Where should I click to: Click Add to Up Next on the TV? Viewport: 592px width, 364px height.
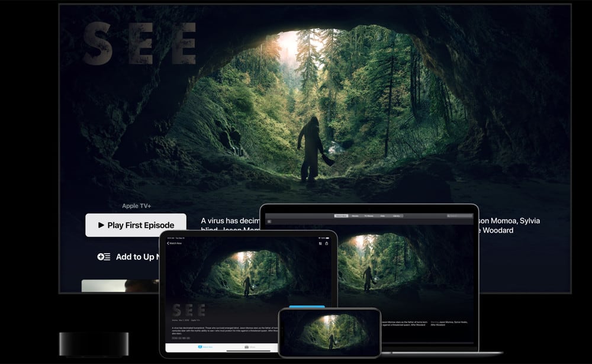(128, 257)
